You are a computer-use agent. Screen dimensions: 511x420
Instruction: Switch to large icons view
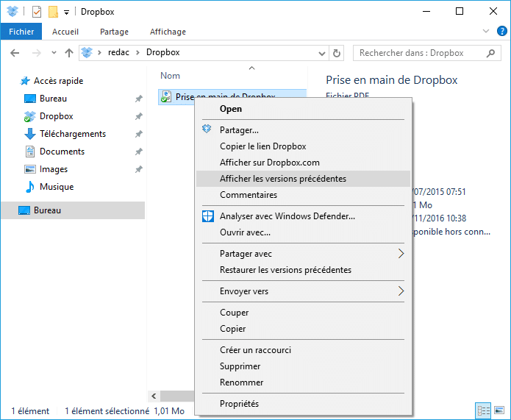click(x=499, y=410)
